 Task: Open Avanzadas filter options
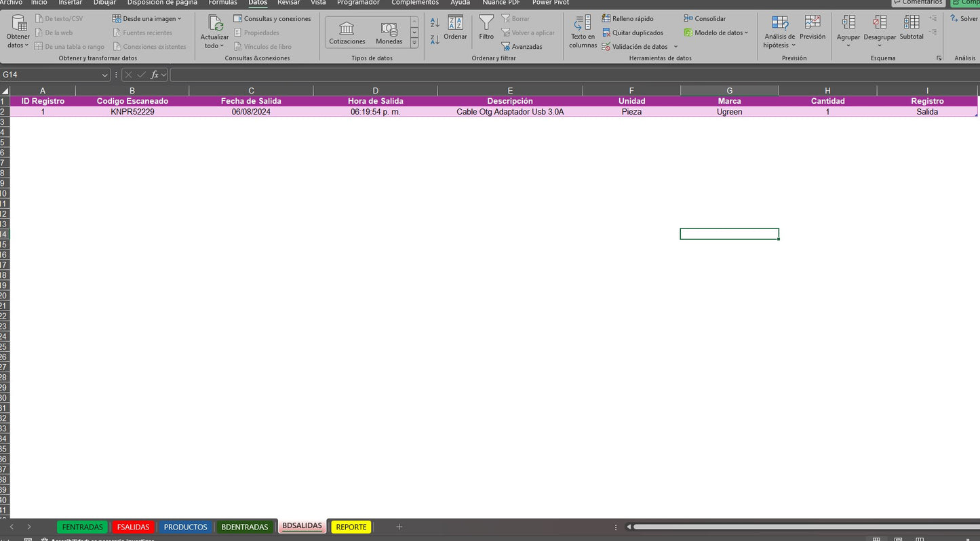[522, 47]
